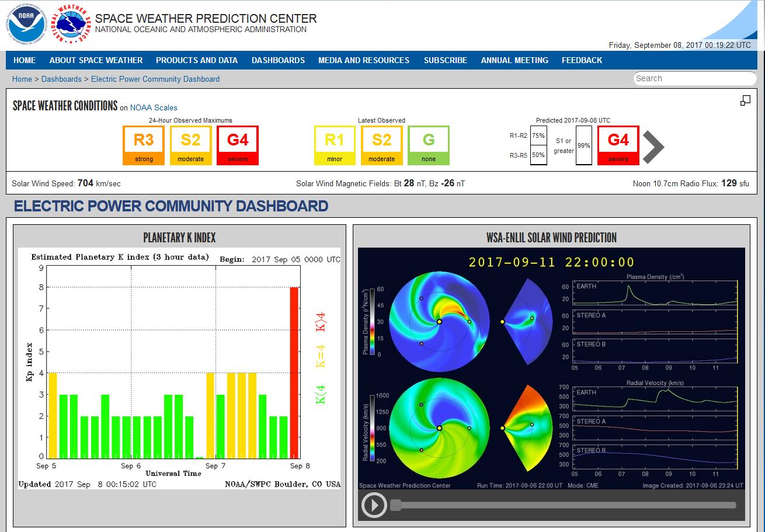The height and width of the screenshot is (532, 765).
Task: Click Electric Power Community Dashboard breadcrumb
Action: [155, 79]
